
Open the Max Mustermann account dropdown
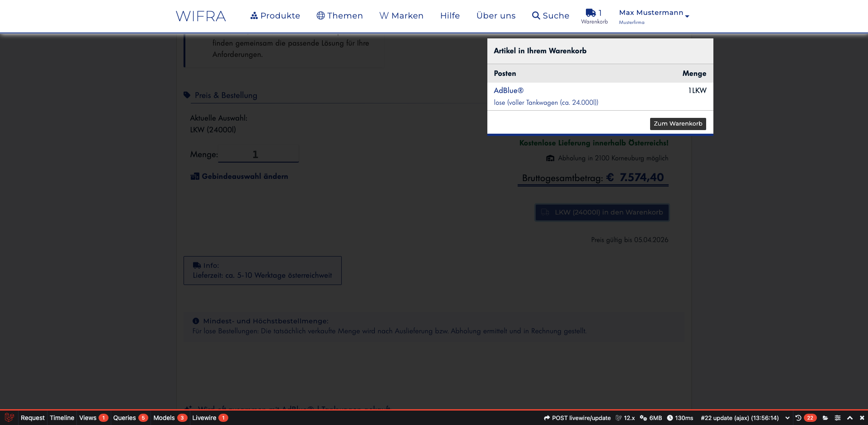tap(654, 16)
